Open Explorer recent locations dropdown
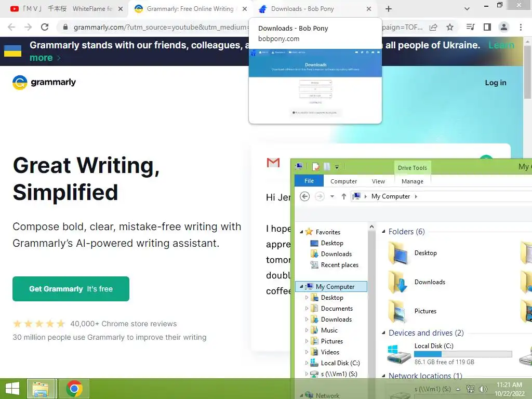532x399 pixels. tap(332, 196)
